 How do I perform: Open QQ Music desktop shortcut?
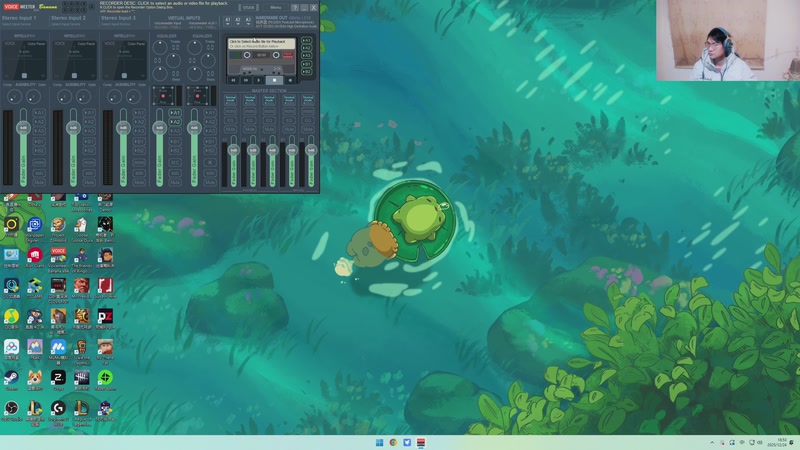11,319
